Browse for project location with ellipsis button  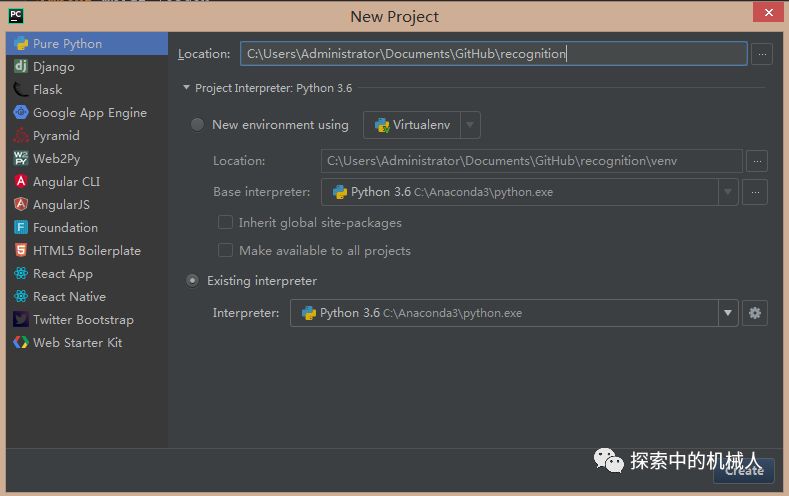click(762, 54)
